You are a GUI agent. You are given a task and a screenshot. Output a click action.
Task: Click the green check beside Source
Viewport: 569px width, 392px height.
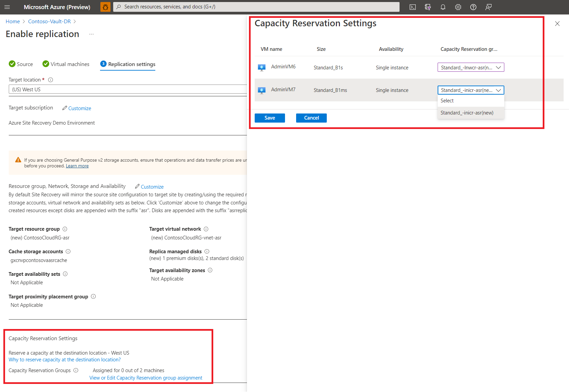tap(12, 64)
